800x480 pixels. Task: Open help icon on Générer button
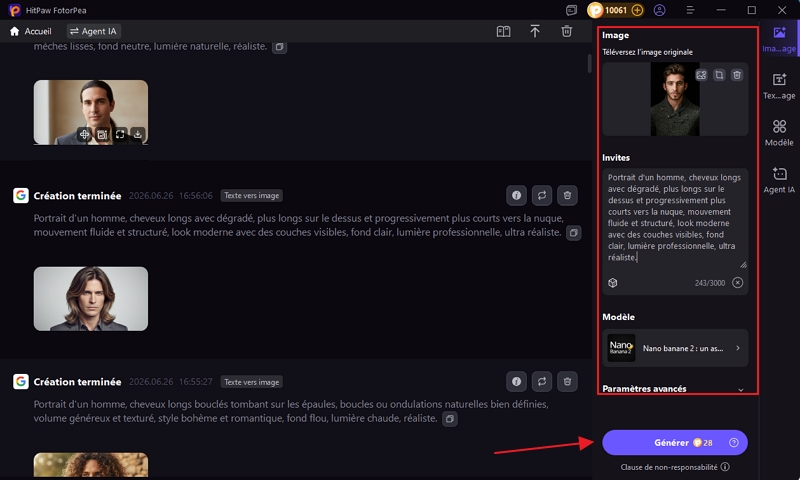(733, 442)
